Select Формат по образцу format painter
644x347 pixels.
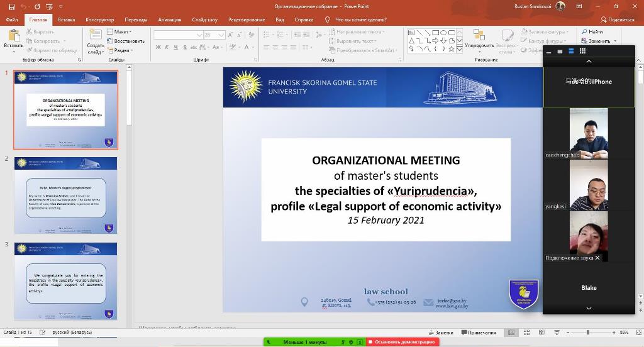[x=52, y=50]
